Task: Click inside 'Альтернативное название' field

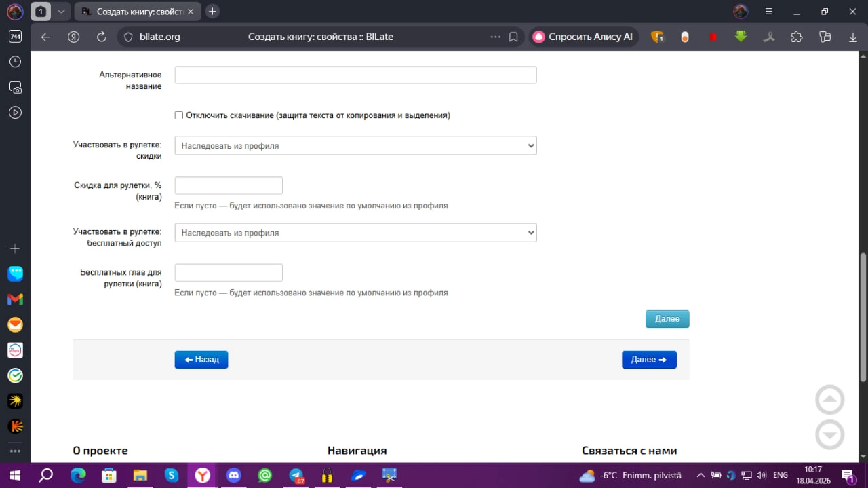Action: pyautogui.click(x=355, y=75)
